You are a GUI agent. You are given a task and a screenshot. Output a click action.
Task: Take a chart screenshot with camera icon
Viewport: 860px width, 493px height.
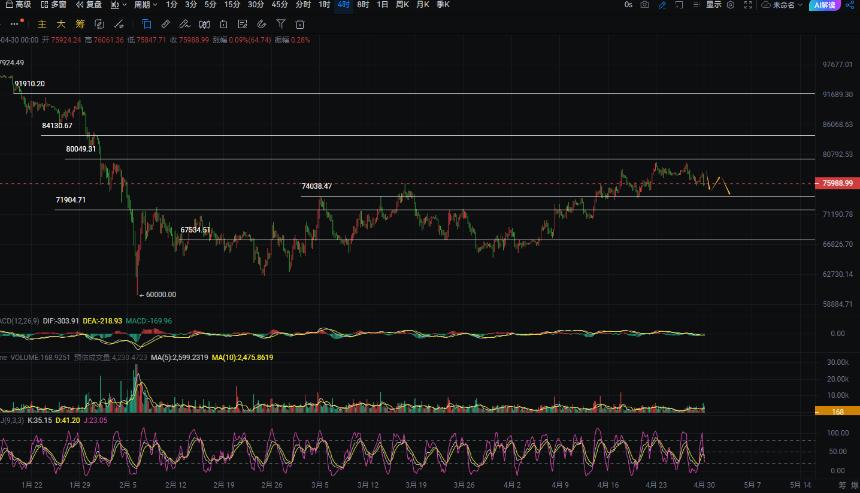[645, 4]
